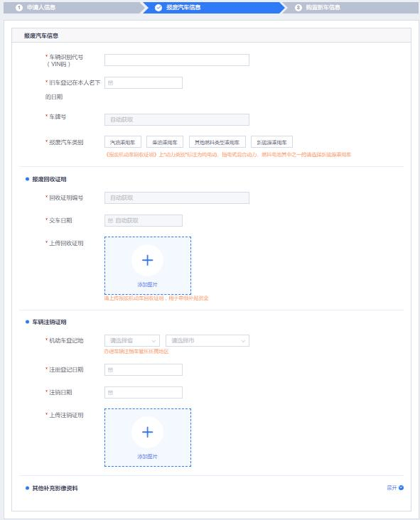Viewport: 420px width, 520px height.
Task: Focus the 车辆识别代号 VIN input field
Action: (177, 60)
